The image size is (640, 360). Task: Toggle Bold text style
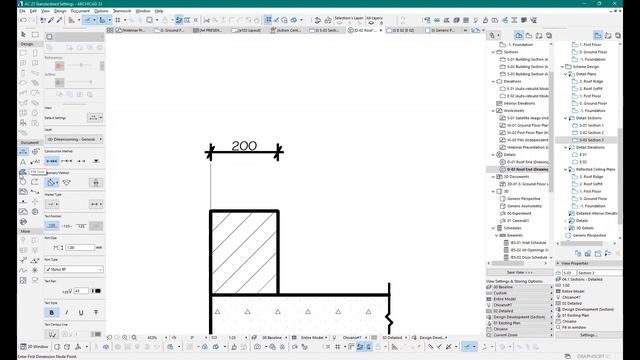tap(52, 313)
